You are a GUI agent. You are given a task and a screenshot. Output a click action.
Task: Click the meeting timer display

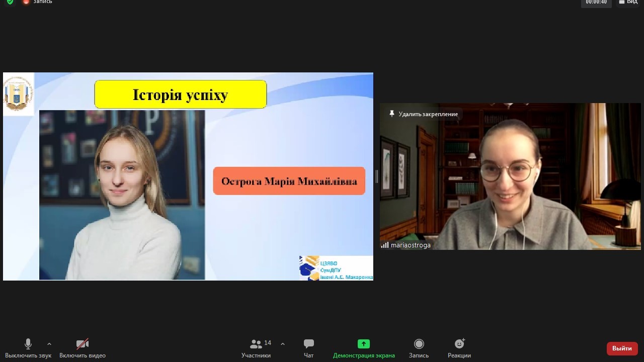click(596, 2)
